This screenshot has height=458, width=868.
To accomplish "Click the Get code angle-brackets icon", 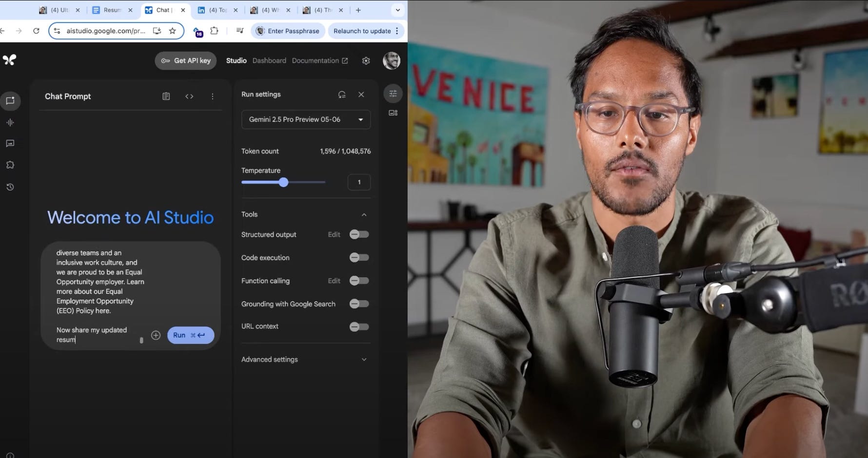I will (x=189, y=96).
